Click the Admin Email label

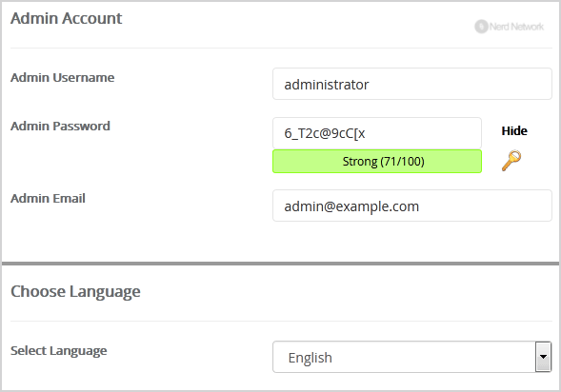coord(48,198)
